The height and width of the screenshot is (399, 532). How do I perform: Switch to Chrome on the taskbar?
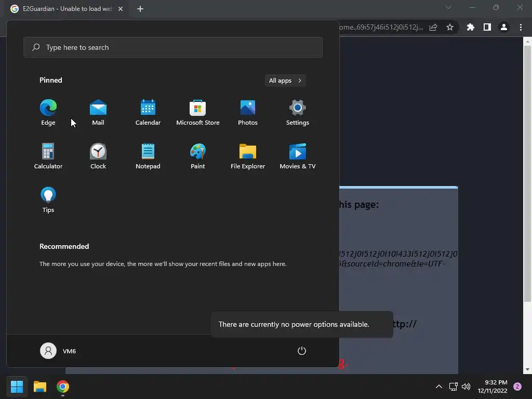point(63,387)
